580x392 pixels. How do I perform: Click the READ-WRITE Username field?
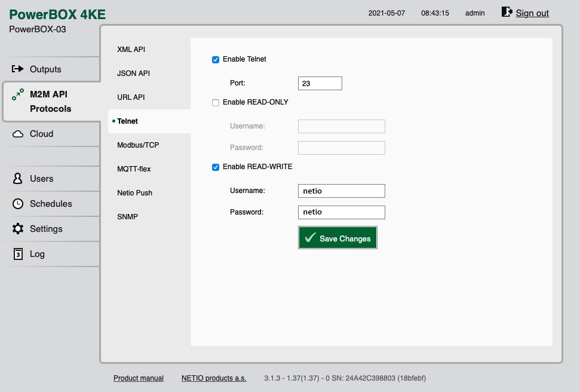tap(342, 191)
